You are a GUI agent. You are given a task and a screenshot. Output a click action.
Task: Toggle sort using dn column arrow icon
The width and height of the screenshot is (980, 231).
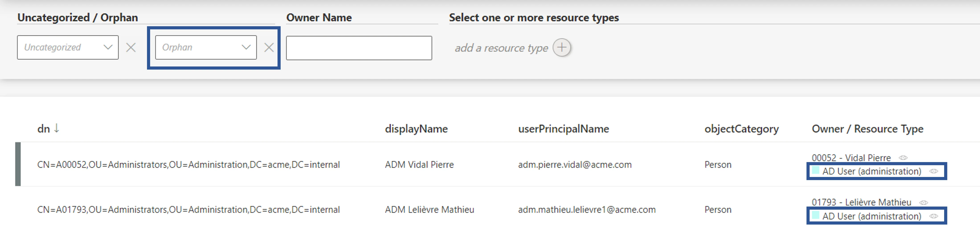pyautogui.click(x=56, y=128)
